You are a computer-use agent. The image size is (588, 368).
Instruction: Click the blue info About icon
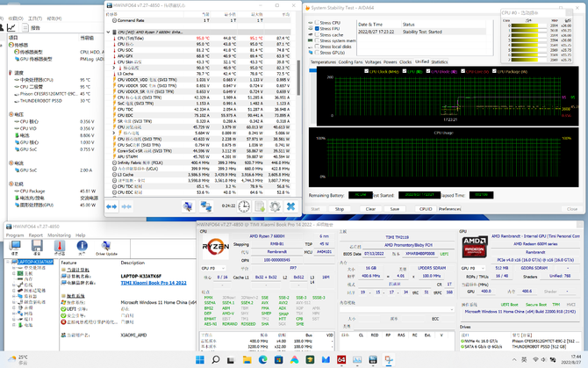coord(82,246)
